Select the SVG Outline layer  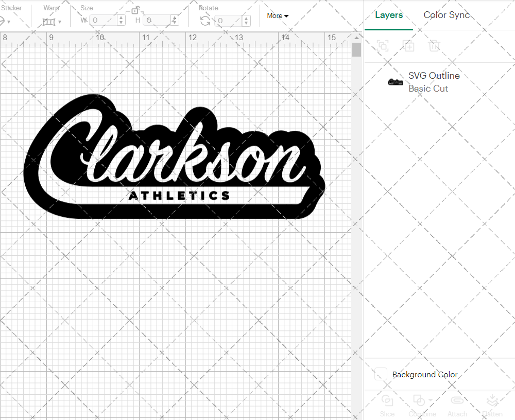(x=434, y=75)
